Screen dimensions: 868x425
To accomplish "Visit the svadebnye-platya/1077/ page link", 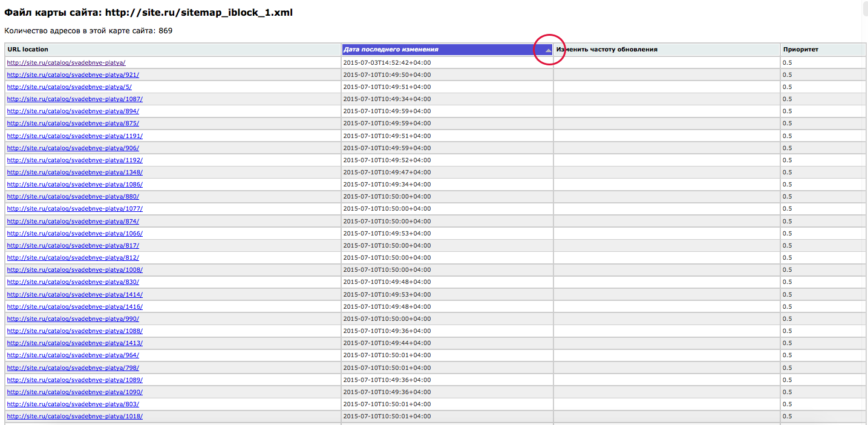I will click(x=74, y=209).
